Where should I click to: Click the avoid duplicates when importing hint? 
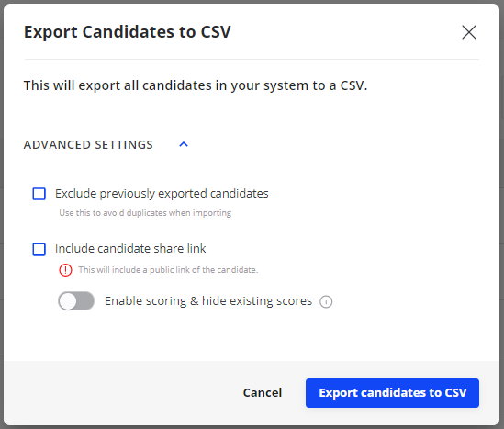(x=145, y=213)
